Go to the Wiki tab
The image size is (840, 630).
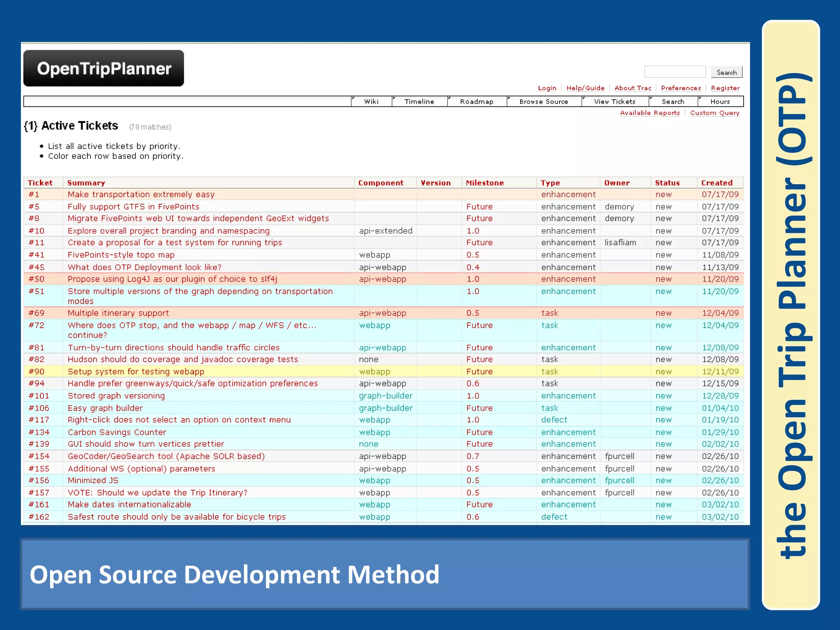(x=371, y=102)
